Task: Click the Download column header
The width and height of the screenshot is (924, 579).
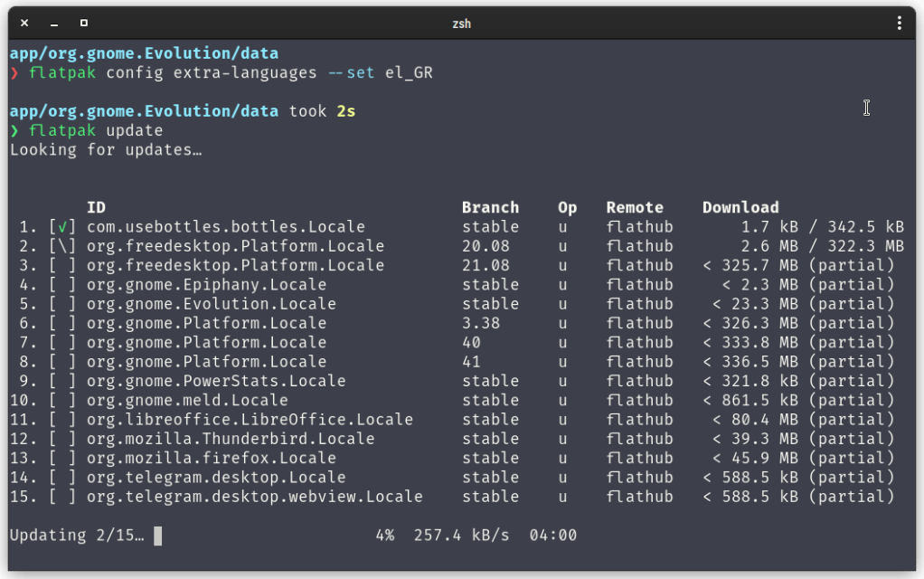Action: click(740, 208)
